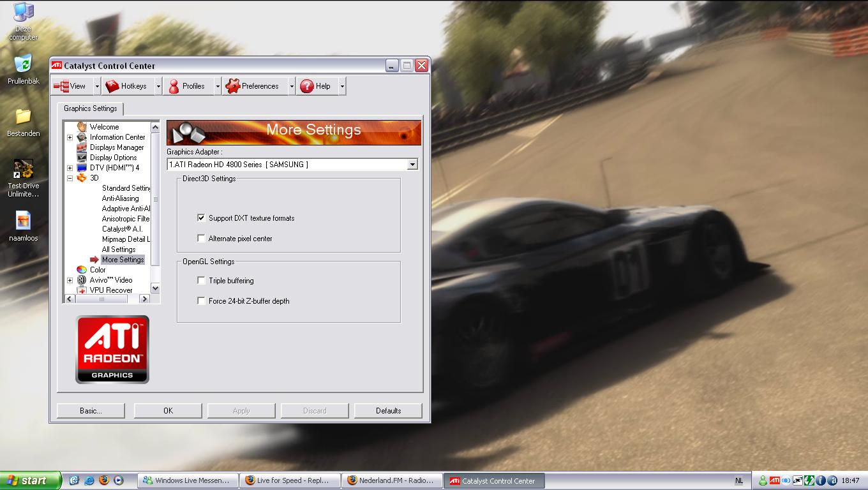Click the green Messenger tray icon
This screenshot has height=490, width=868.
tap(763, 480)
